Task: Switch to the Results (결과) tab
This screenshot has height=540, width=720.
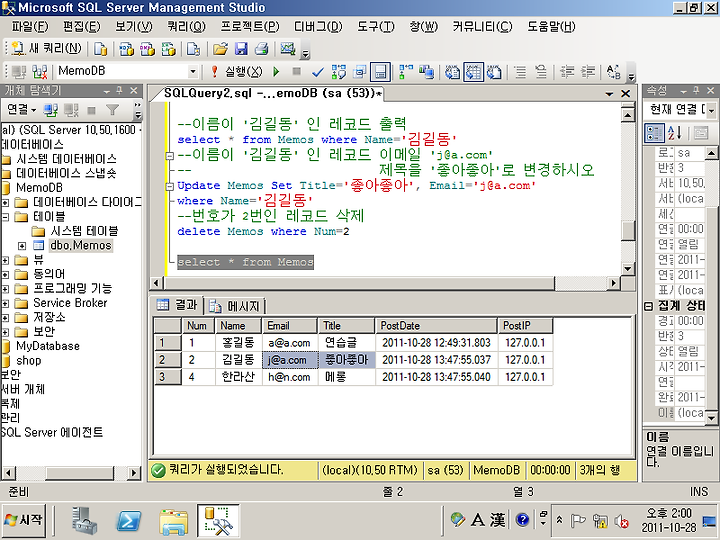Action: point(177,305)
